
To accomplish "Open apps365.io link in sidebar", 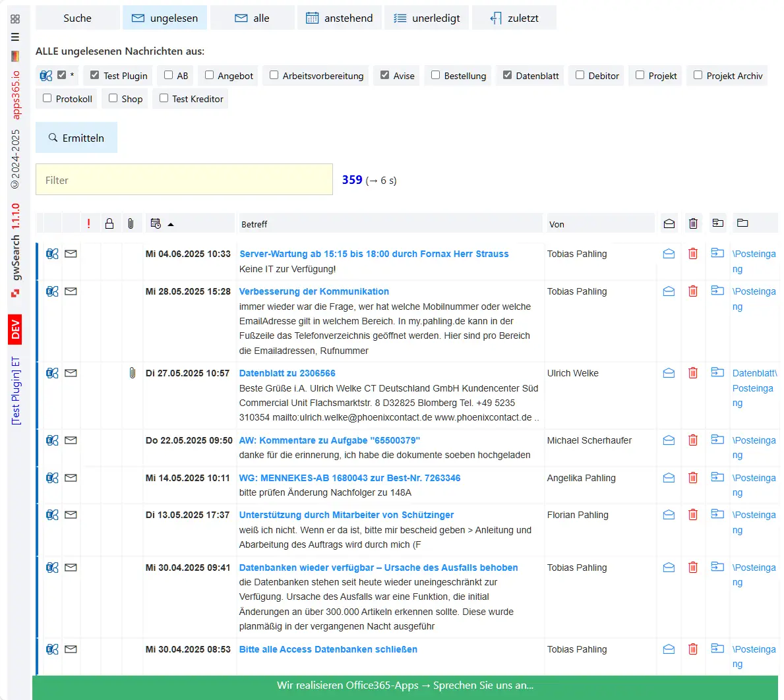I will coord(16,95).
